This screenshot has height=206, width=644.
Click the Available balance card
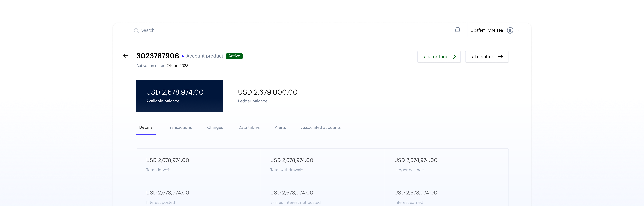180,96
